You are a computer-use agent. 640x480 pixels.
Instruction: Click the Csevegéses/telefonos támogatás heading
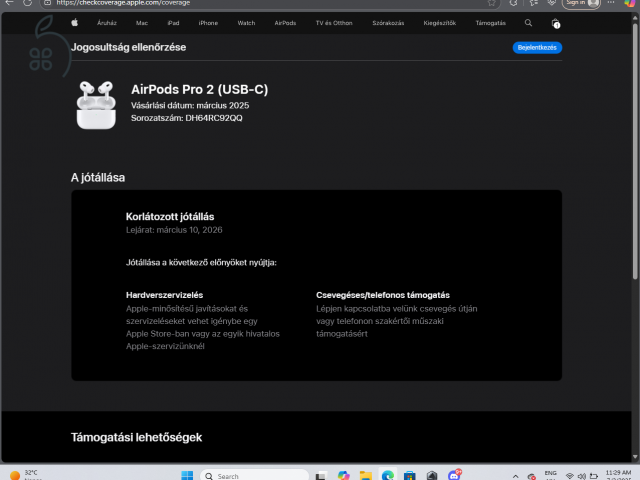[383, 295]
